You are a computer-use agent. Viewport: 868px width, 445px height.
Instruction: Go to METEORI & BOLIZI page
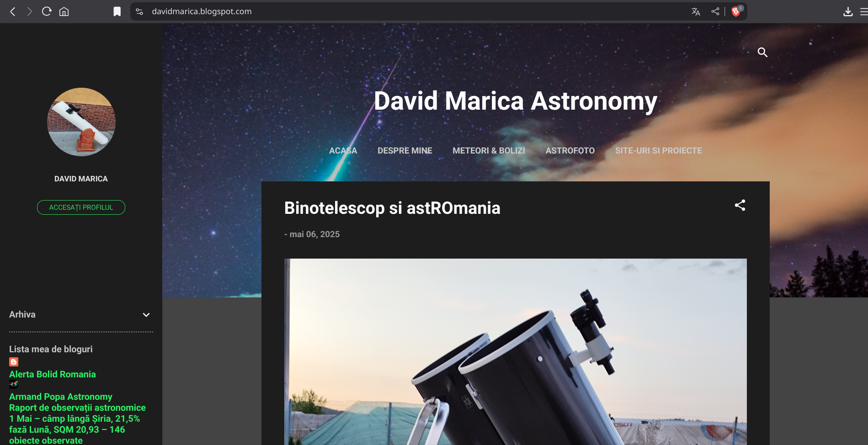[489, 150]
